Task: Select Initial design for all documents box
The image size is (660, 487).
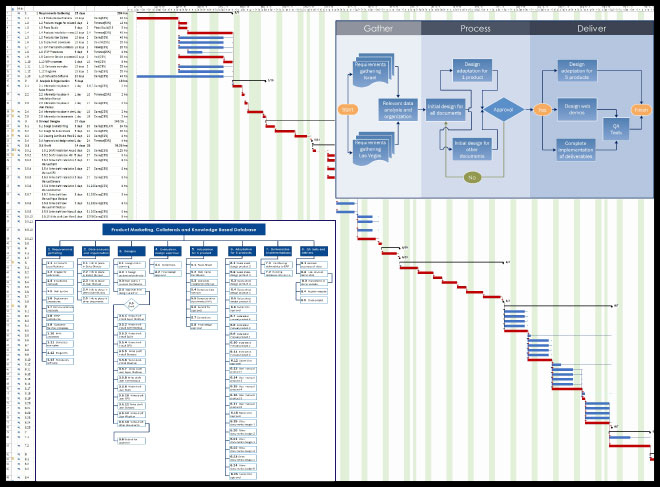Action: pyautogui.click(x=446, y=110)
